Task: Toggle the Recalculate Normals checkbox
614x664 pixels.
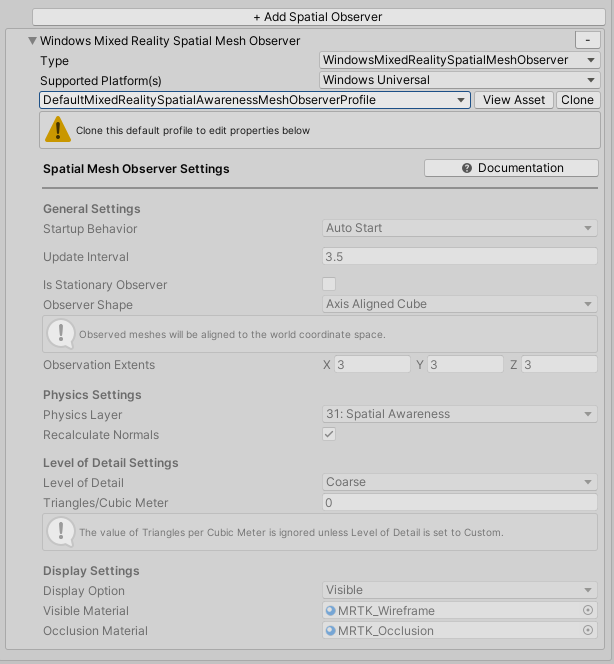Action: point(329,434)
